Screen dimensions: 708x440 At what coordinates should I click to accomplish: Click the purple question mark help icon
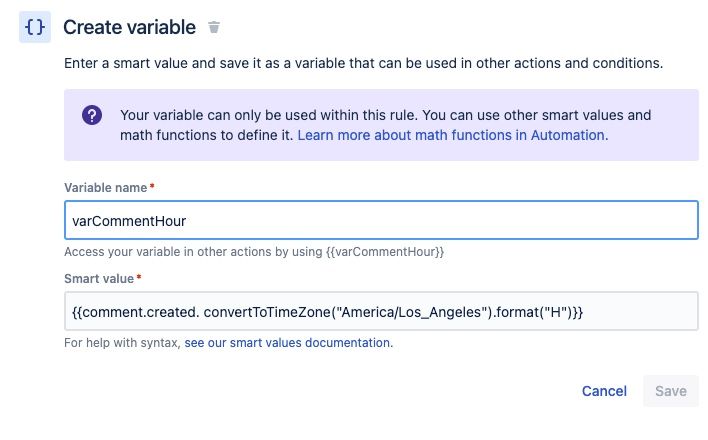point(91,115)
